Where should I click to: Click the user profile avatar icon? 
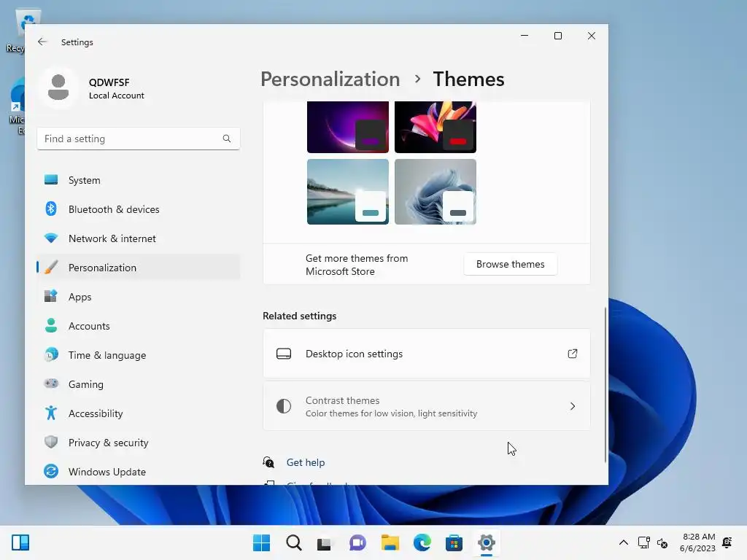tap(58, 87)
